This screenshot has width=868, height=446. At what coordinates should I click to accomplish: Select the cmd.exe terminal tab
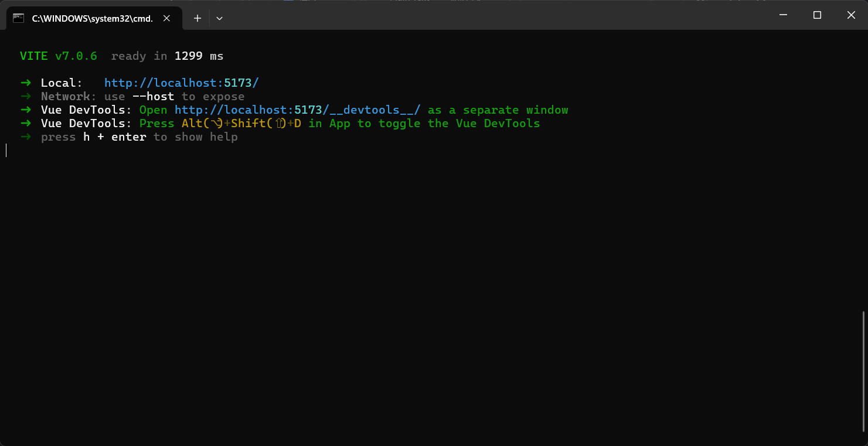(x=93, y=18)
